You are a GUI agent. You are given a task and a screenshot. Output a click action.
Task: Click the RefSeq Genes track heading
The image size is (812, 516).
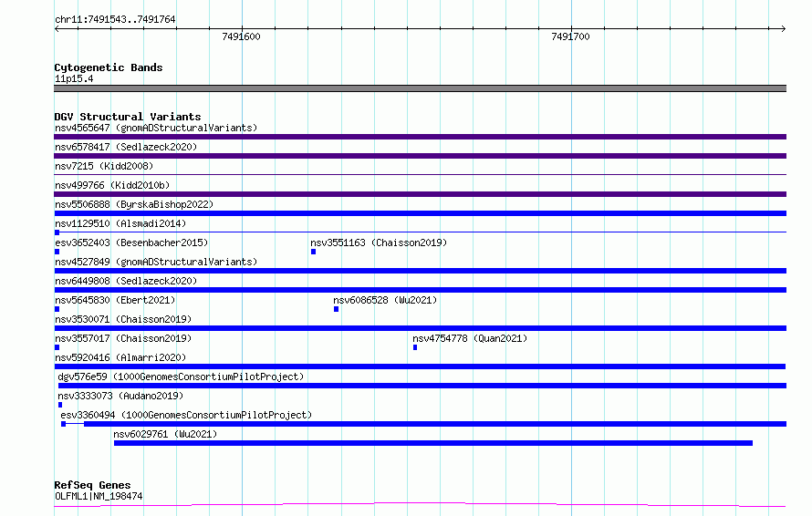[92, 485]
